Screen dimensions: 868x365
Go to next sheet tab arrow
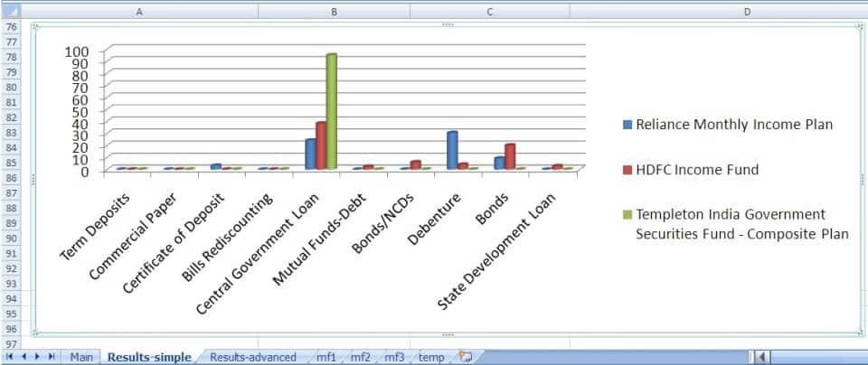[38, 357]
